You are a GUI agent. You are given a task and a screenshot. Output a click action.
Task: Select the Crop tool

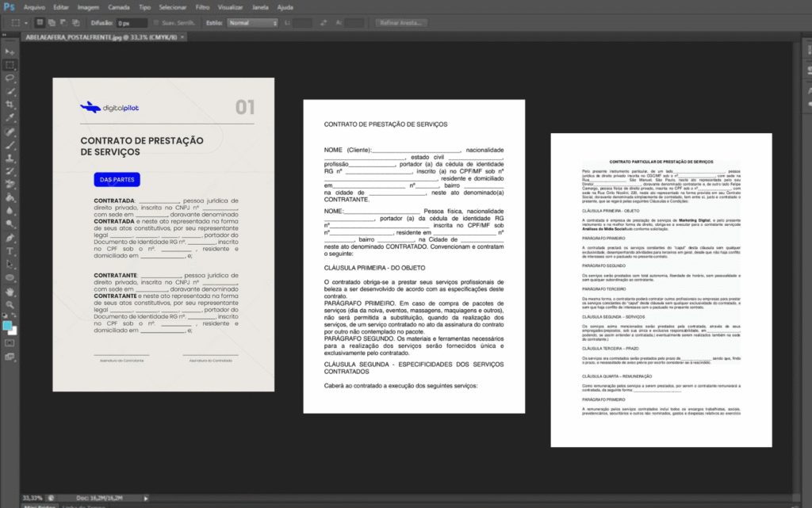coord(10,105)
